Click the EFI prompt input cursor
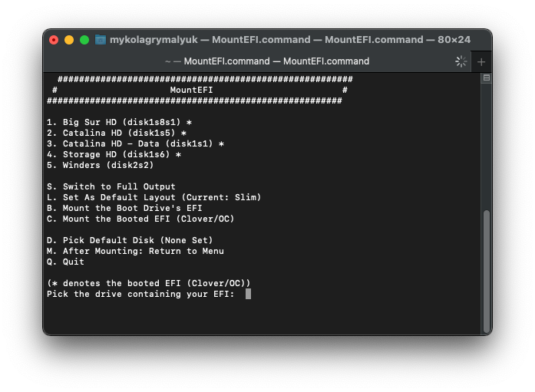This screenshot has height=392, width=535. point(248,294)
